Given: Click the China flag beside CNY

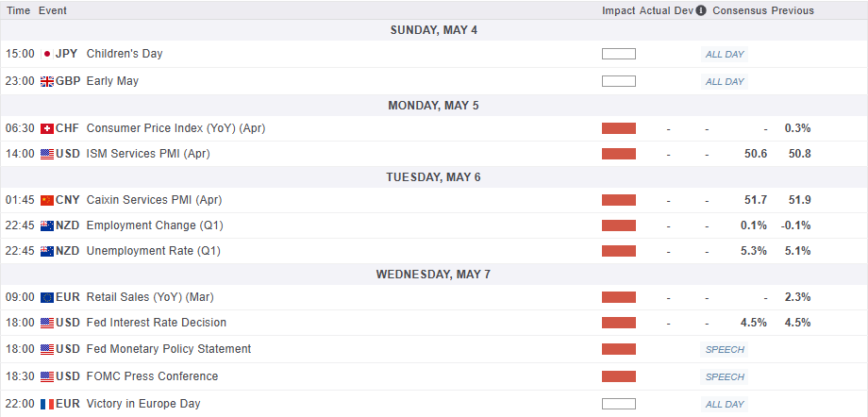Looking at the screenshot, I should [x=46, y=200].
